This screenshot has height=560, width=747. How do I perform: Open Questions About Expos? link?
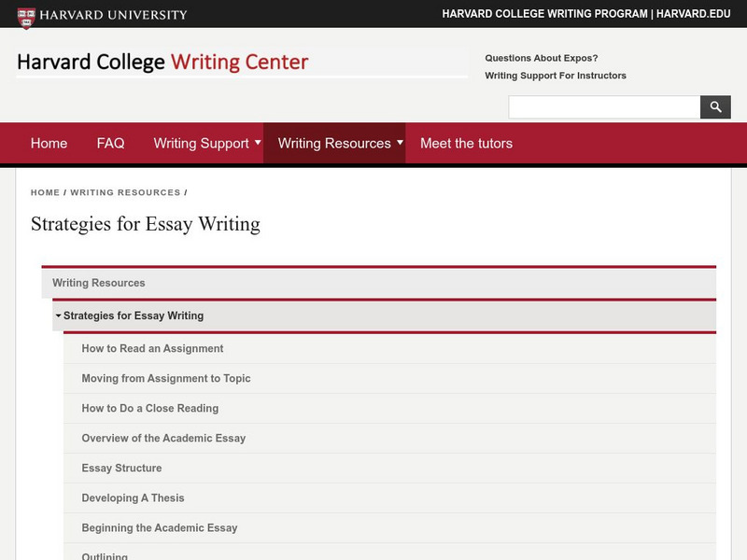click(542, 58)
